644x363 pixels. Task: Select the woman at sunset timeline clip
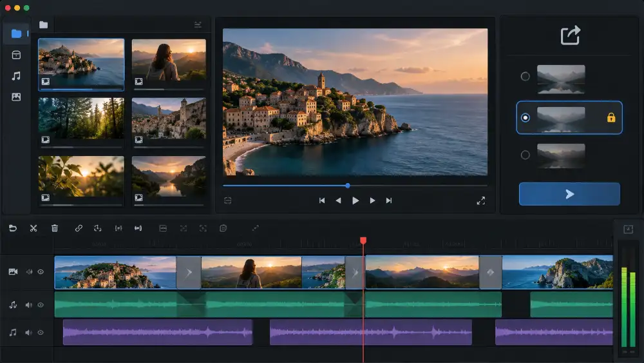(251, 273)
